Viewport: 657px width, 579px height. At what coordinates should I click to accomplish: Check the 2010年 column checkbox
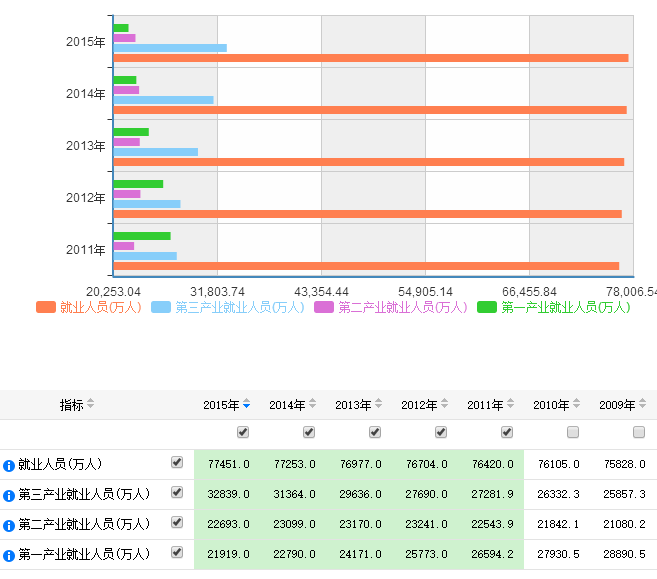point(573,432)
